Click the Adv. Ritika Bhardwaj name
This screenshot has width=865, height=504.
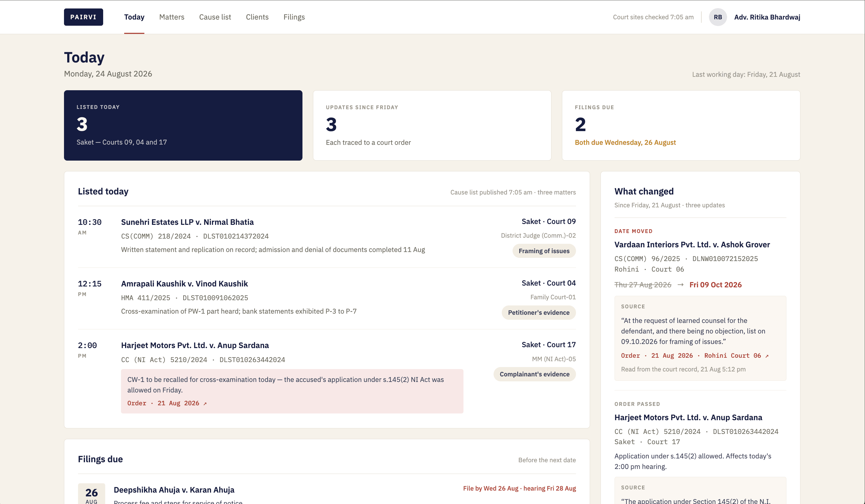point(767,17)
